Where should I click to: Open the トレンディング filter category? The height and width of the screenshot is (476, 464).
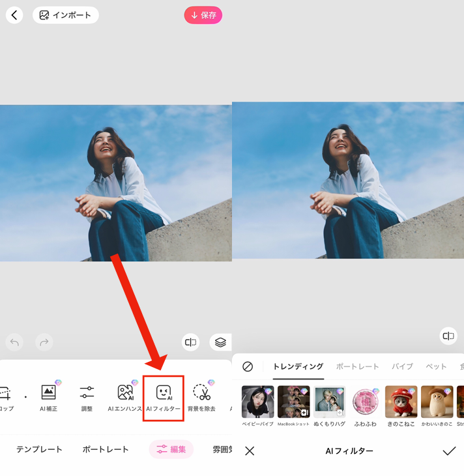point(298,366)
